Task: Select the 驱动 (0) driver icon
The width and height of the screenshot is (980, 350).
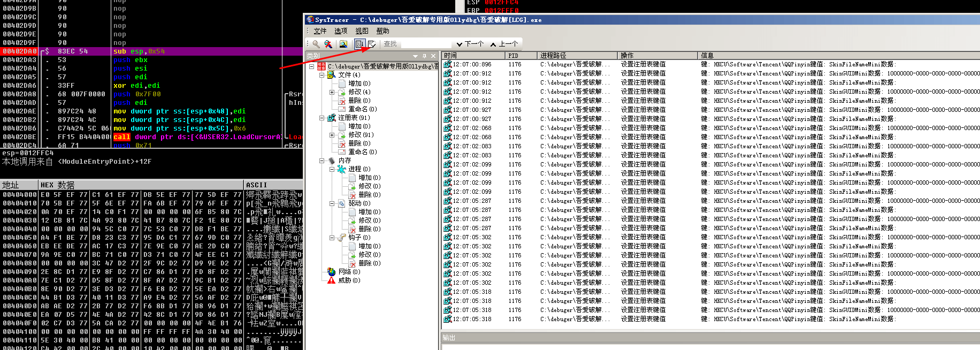Action: (x=342, y=203)
